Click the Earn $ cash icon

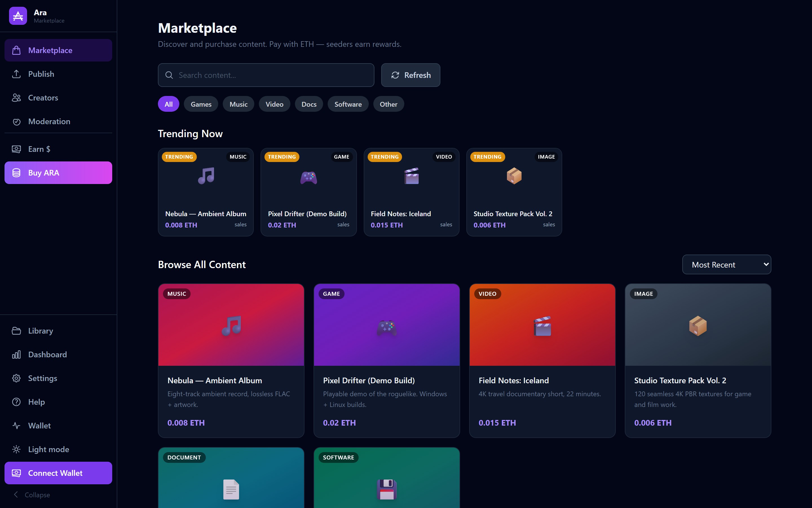point(16,149)
